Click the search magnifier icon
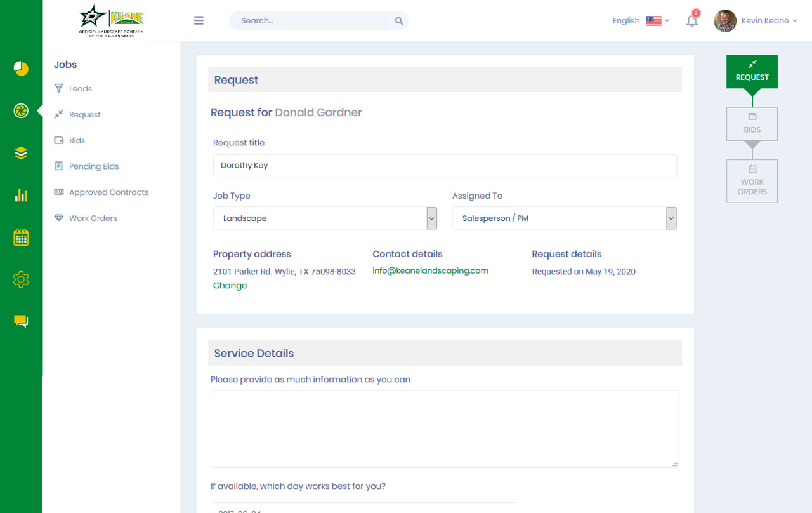The image size is (812, 513). (399, 21)
